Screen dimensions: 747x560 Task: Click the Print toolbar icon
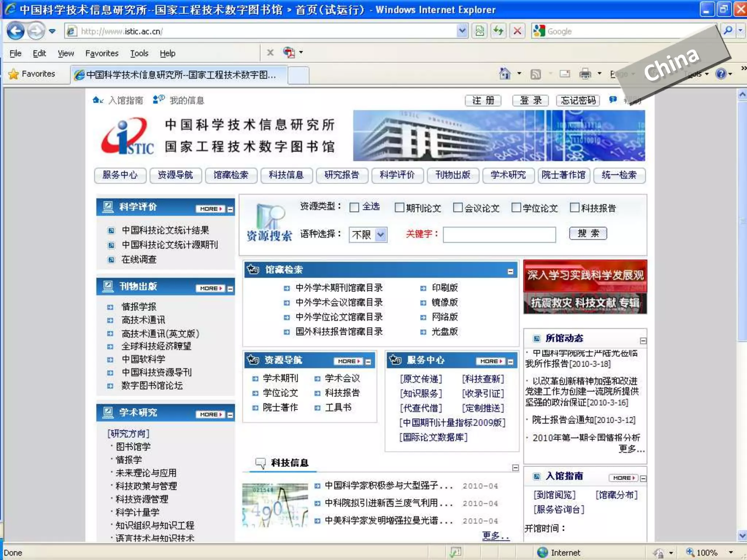point(585,74)
